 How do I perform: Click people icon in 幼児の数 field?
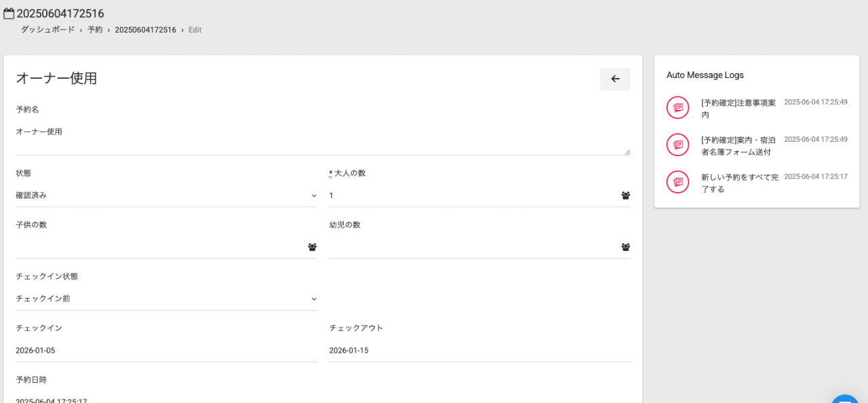pos(625,247)
